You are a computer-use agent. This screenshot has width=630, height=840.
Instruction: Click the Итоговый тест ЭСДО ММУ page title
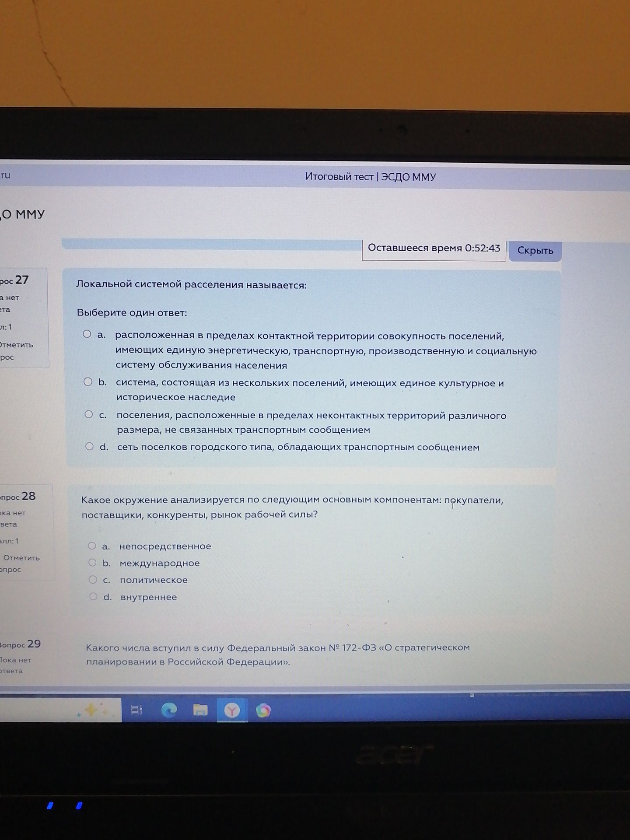coord(370,177)
